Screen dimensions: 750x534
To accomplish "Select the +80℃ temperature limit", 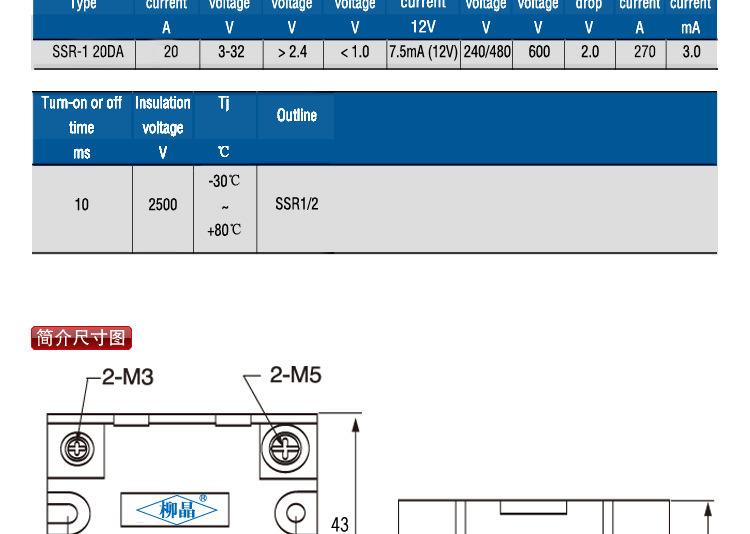I will click(x=224, y=230).
